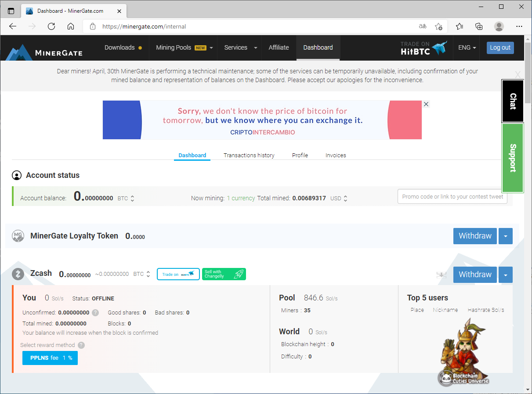
Task: Open reward method help icon
Action: click(x=81, y=345)
